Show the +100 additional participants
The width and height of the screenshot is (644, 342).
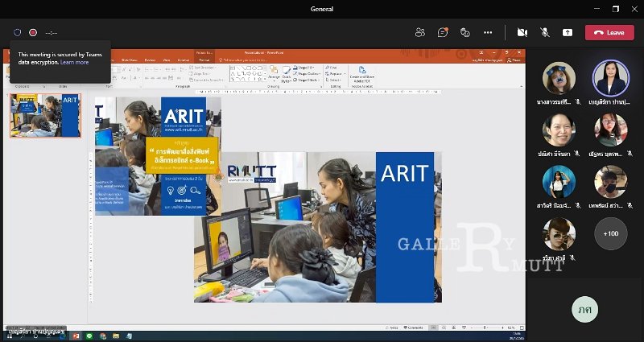611,233
